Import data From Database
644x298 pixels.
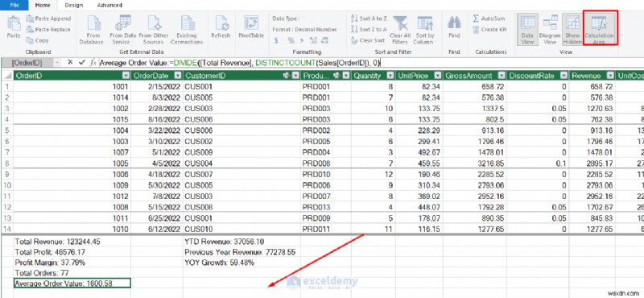tap(91, 30)
